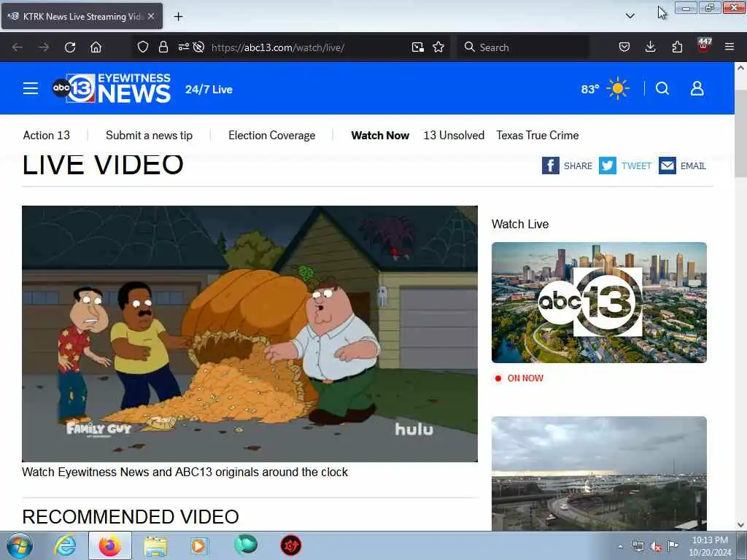Go forward with the arrow button

point(44,47)
